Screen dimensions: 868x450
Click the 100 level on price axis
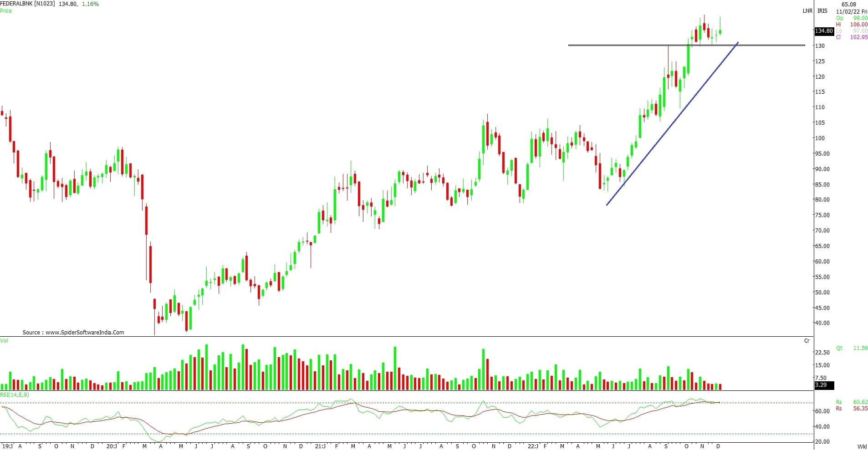point(819,138)
